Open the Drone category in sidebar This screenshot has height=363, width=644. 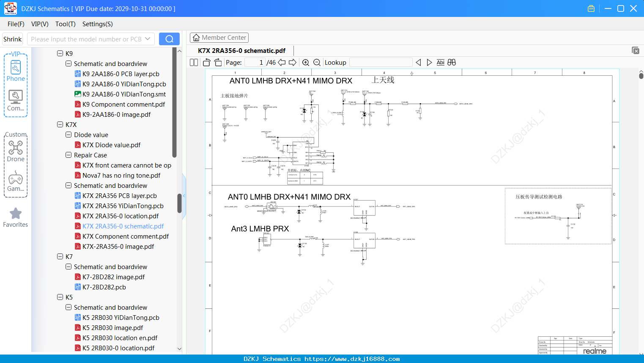(x=16, y=151)
